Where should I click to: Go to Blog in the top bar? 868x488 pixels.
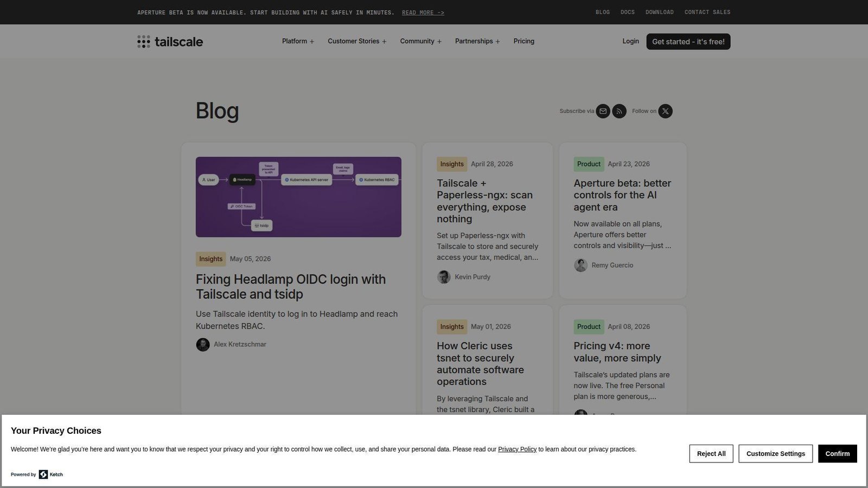603,12
